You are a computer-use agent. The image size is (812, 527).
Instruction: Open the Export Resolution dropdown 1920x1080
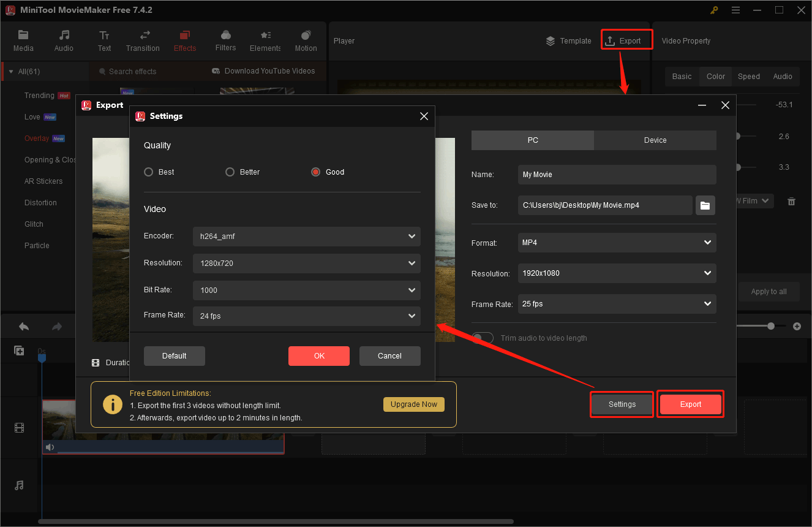click(x=617, y=273)
